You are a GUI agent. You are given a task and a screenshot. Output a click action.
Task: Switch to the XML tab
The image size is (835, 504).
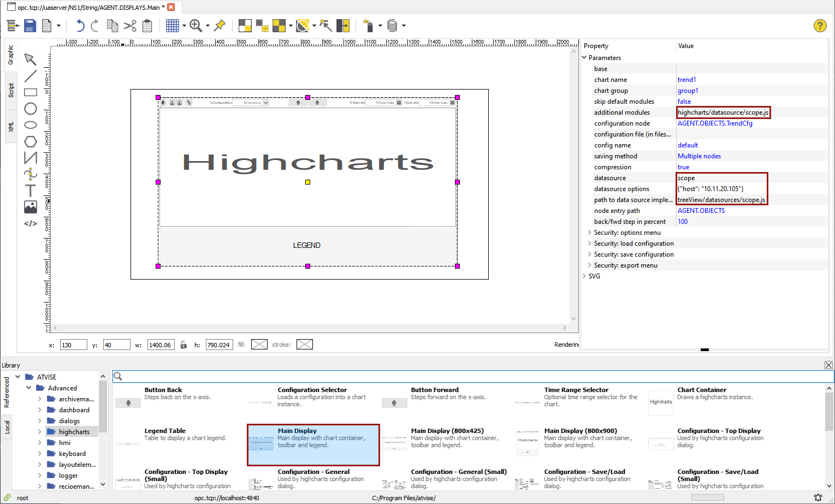pos(10,127)
